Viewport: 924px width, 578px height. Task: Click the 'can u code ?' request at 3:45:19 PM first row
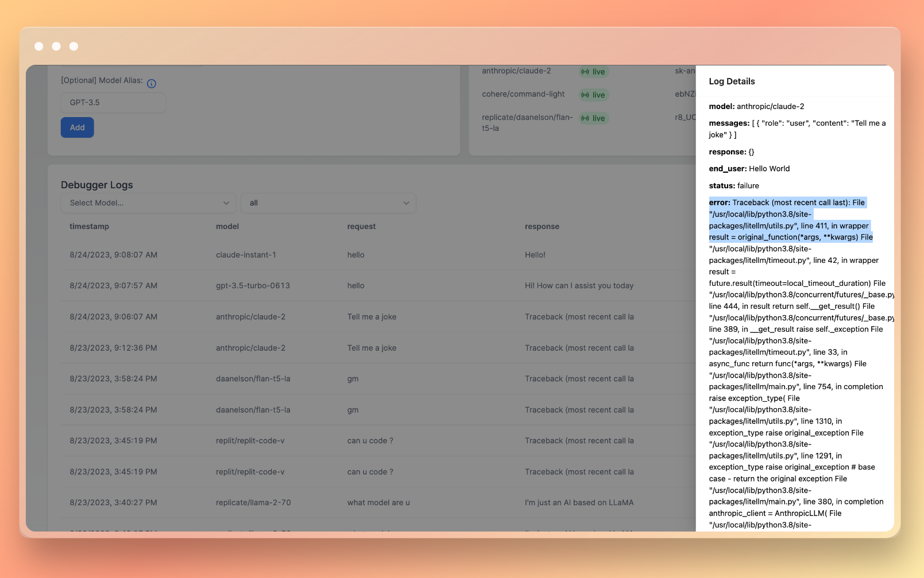pyautogui.click(x=370, y=441)
